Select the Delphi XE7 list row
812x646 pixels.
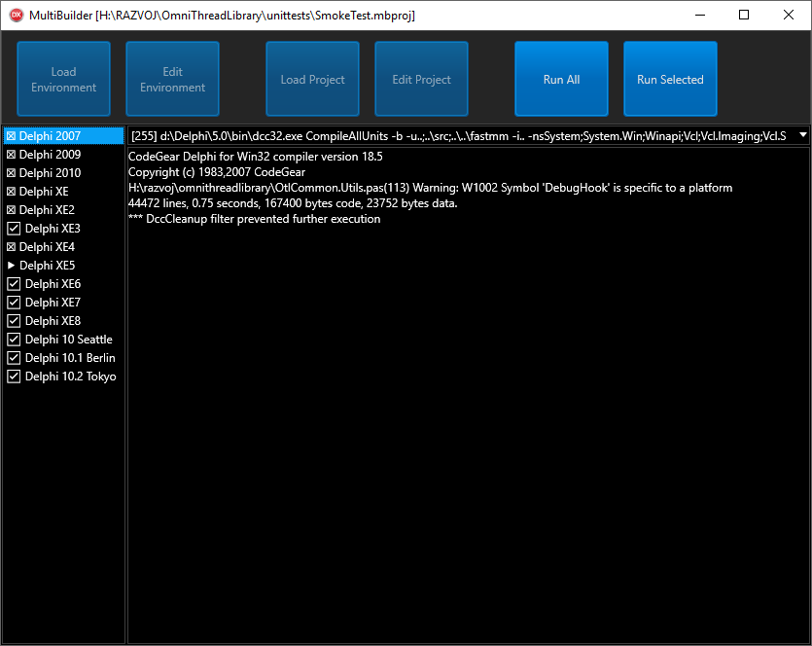64,303
